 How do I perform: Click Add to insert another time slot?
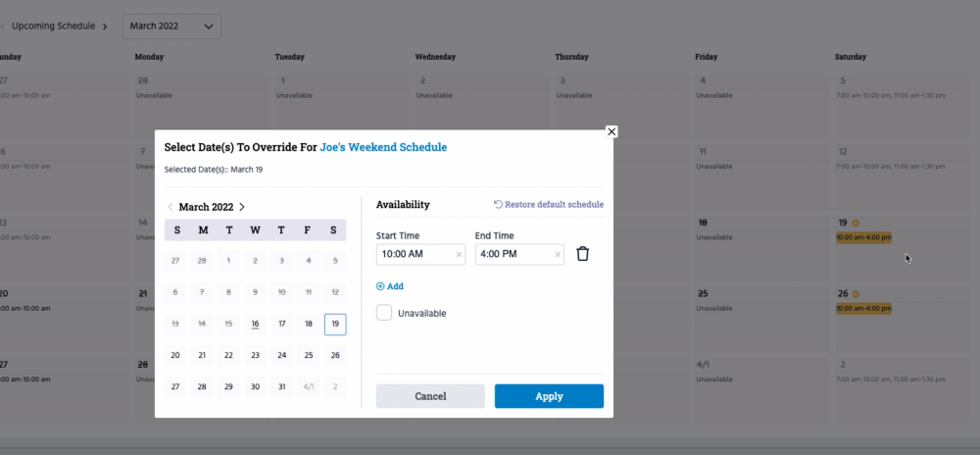pyautogui.click(x=390, y=286)
